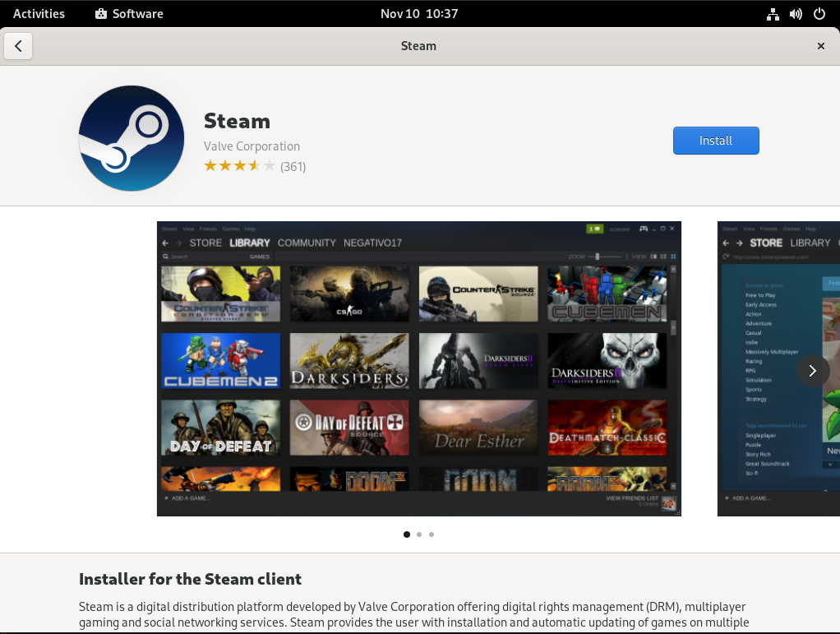This screenshot has width=840, height=634.
Task: Click the network status icon
Action: point(773,15)
